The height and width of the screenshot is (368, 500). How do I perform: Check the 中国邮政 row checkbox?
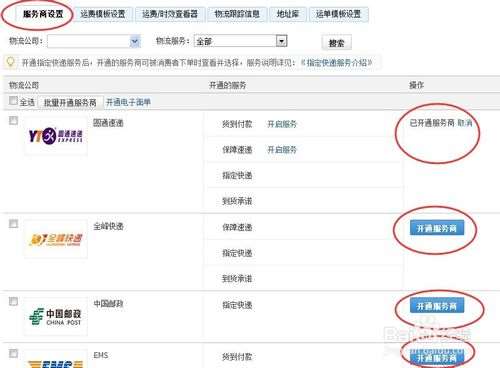[x=13, y=301]
